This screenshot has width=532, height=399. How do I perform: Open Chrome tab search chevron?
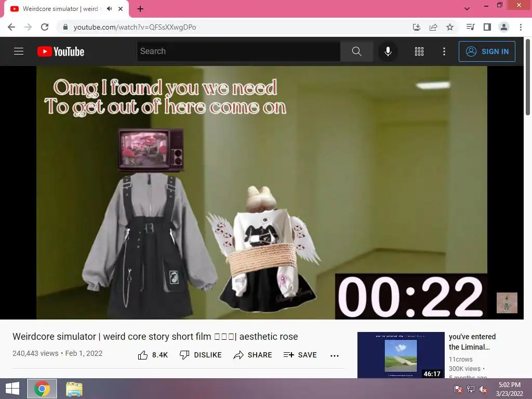(467, 9)
